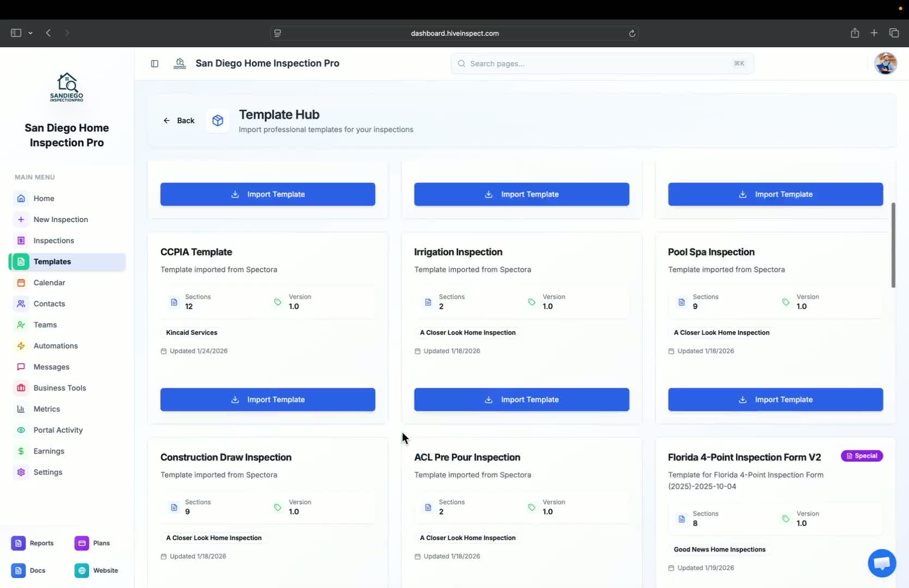The height and width of the screenshot is (588, 909).
Task: Click the dashboard.hiveinspect.com address bar
Action: [454, 33]
